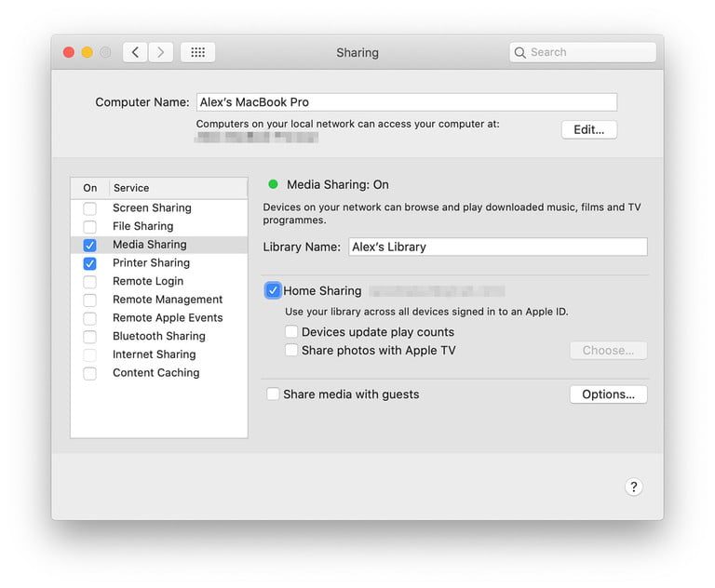Check Share photos with Apple TV
Viewport: 715px width, 588px height.
292,351
